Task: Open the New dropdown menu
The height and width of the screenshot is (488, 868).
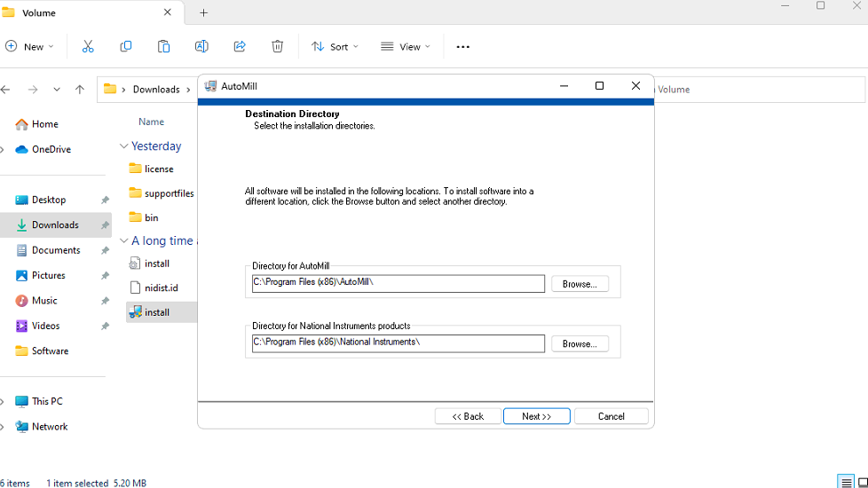Action: click(30, 46)
